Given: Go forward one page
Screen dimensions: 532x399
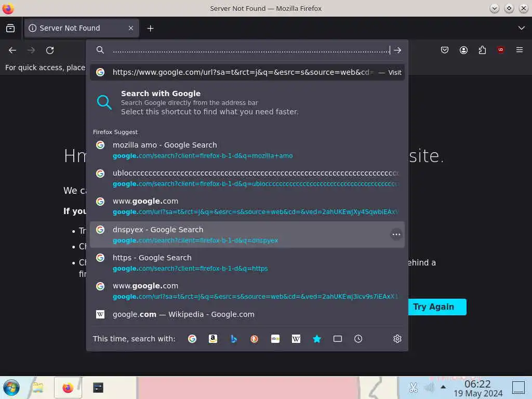Looking at the screenshot, I should [x=31, y=50].
